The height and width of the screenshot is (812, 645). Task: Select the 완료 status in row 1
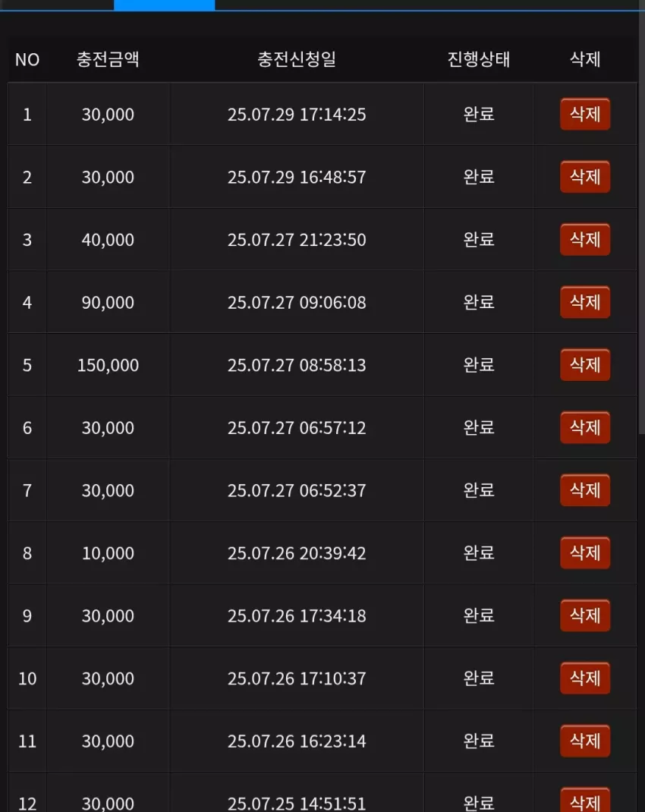(x=478, y=114)
